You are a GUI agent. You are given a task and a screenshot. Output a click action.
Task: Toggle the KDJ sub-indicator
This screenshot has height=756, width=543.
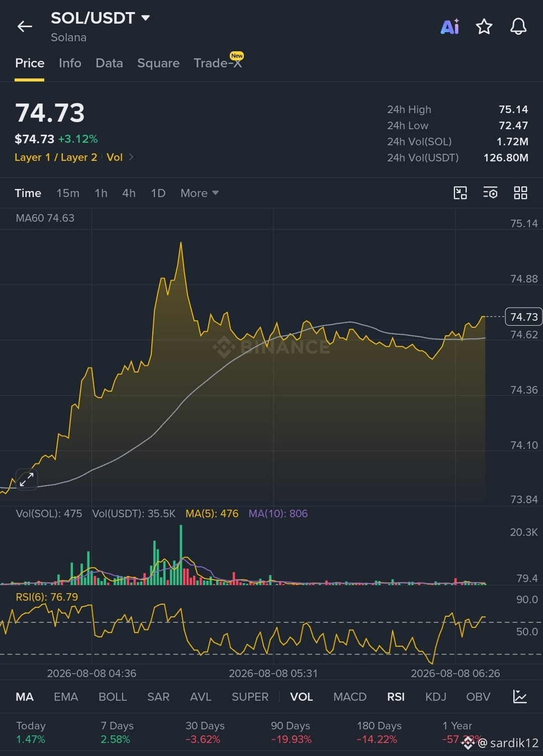436,697
